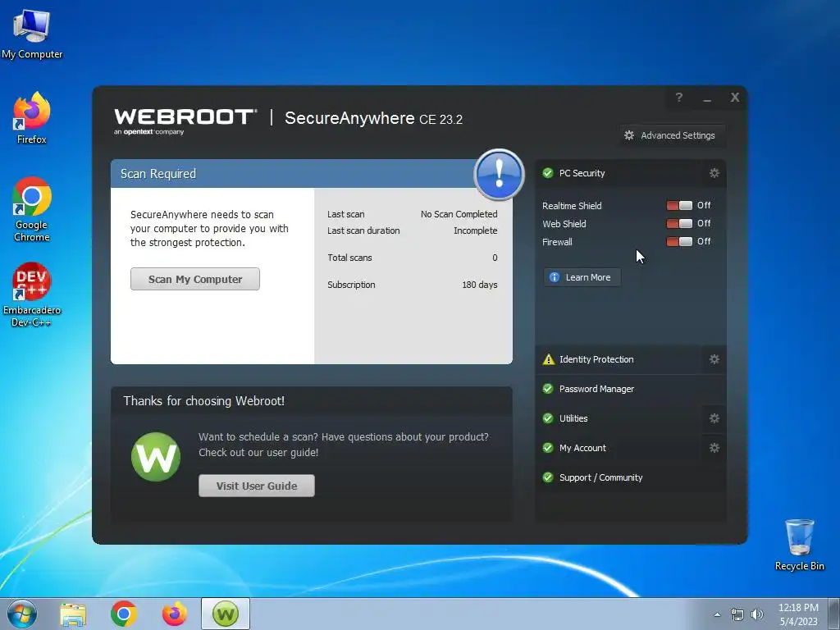Viewport: 840px width, 630px height.
Task: Open PC Security settings gear
Action: point(714,173)
